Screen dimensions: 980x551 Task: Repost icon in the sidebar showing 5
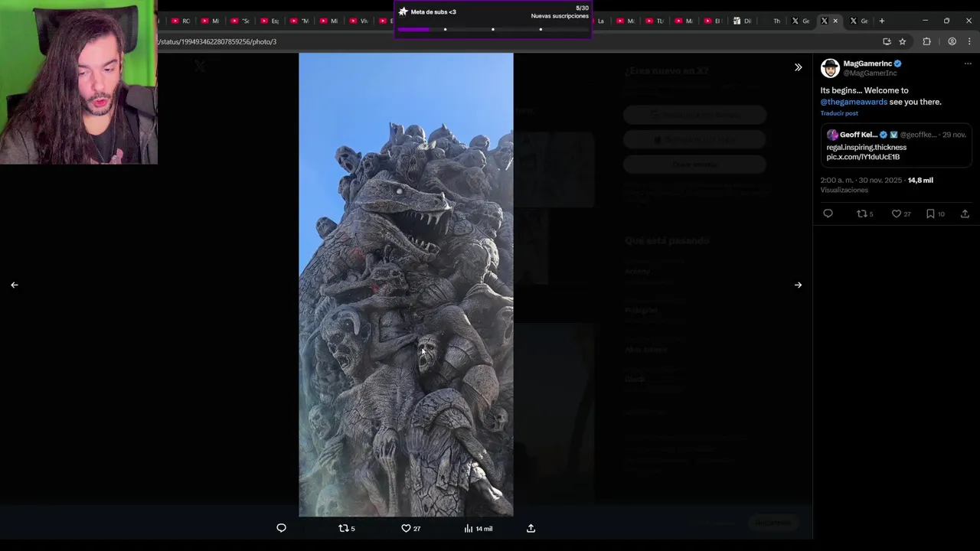pyautogui.click(x=864, y=214)
